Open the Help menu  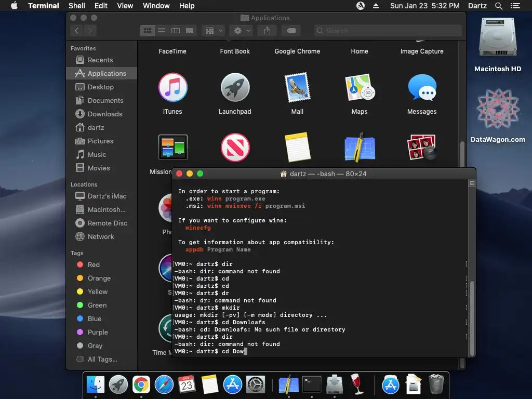click(x=187, y=6)
